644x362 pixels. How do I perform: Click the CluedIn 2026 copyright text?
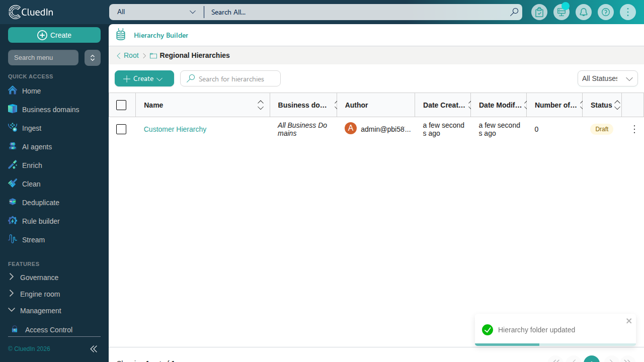point(29,349)
